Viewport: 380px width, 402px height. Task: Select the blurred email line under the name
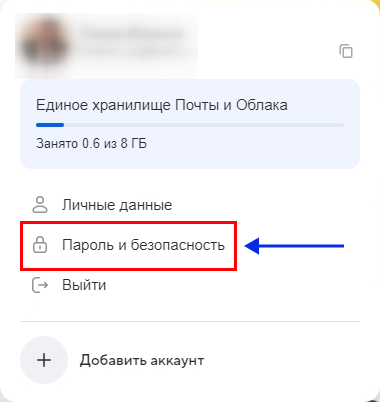point(135,52)
